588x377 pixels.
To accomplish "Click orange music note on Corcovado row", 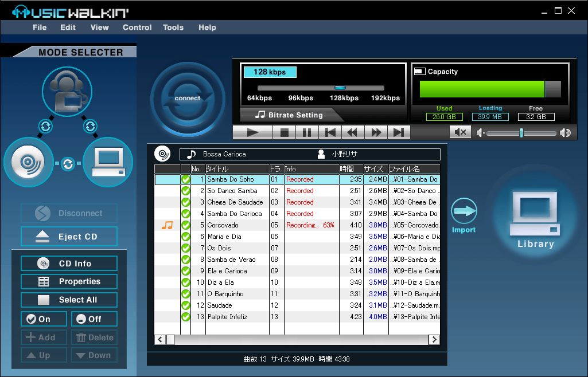I will (x=168, y=225).
